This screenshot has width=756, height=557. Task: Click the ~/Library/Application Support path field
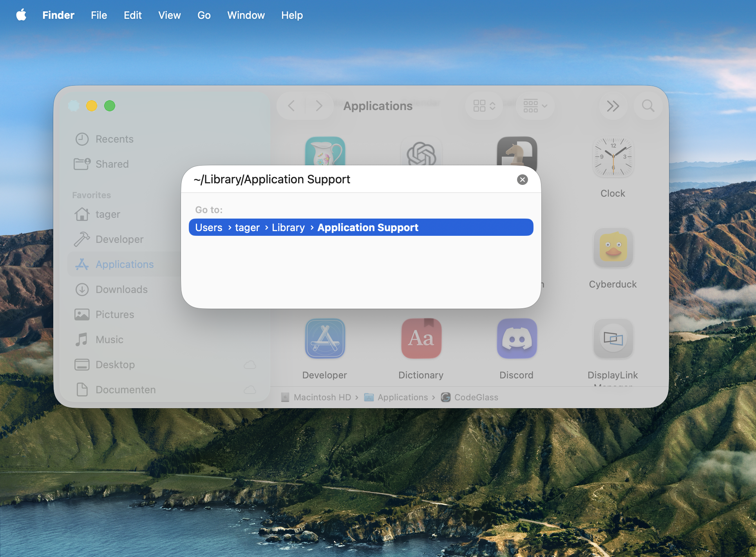(x=353, y=179)
